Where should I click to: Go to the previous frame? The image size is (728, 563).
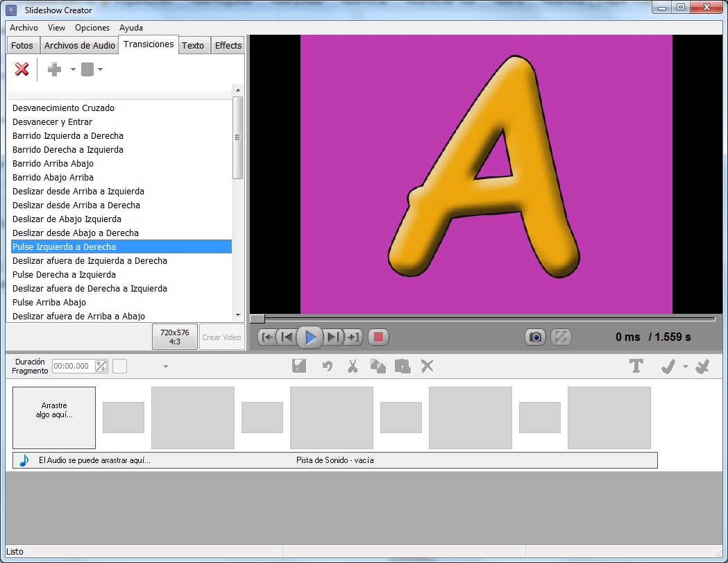(x=287, y=337)
